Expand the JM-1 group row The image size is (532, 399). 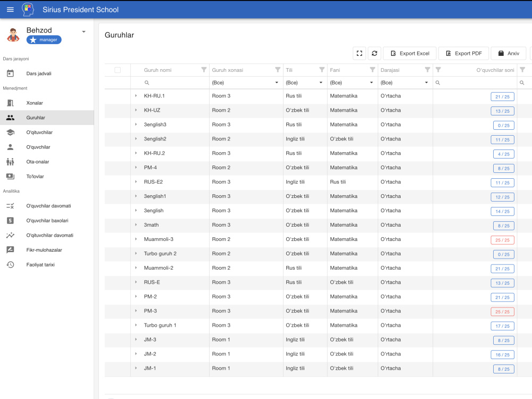[136, 368]
